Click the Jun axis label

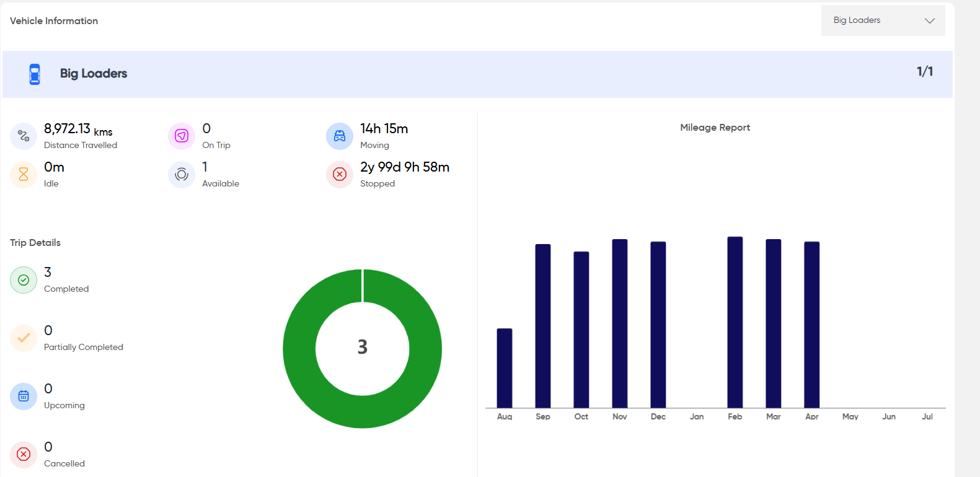(x=889, y=417)
